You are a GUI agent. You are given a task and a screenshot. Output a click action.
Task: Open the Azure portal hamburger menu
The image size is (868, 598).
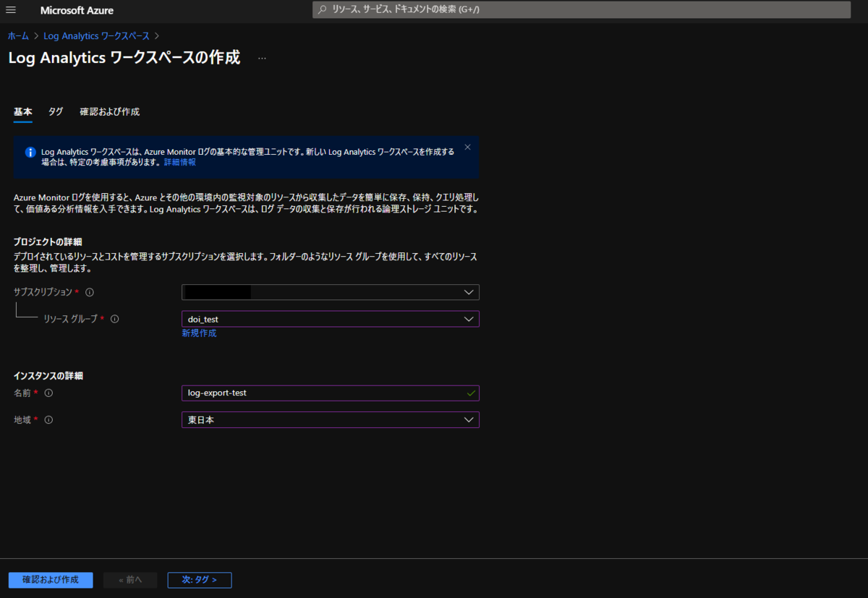pos(11,9)
